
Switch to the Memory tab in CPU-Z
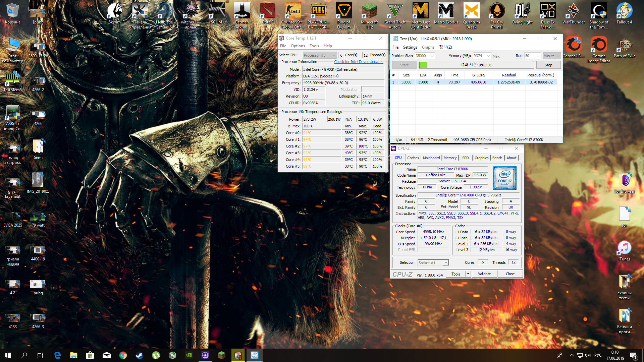point(450,158)
